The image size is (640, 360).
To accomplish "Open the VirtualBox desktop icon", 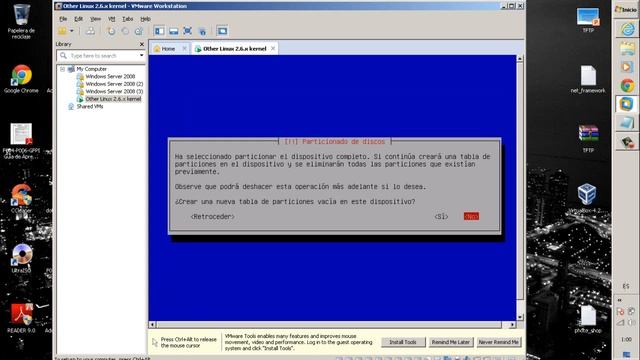I will click(x=587, y=199).
